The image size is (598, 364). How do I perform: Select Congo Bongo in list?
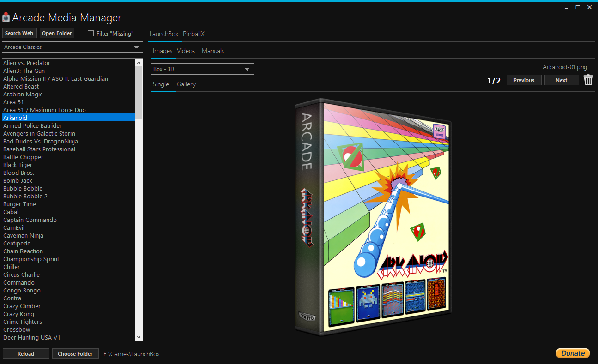[69, 291]
